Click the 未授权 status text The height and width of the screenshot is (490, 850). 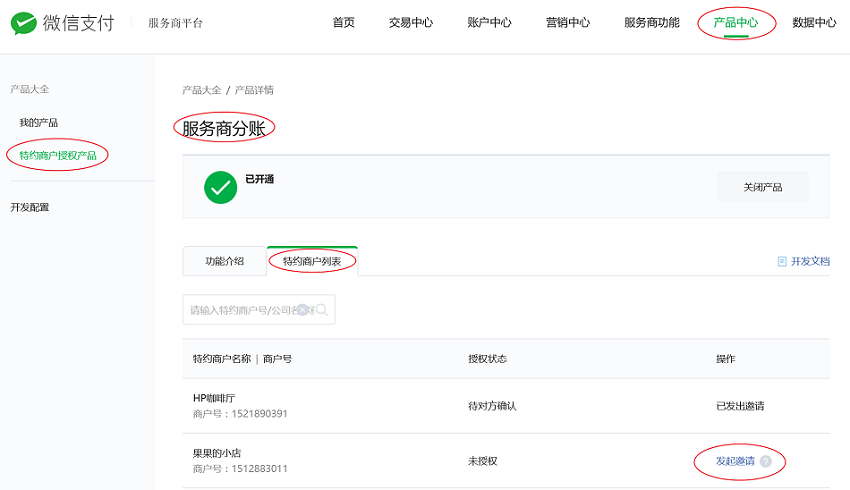coord(482,461)
